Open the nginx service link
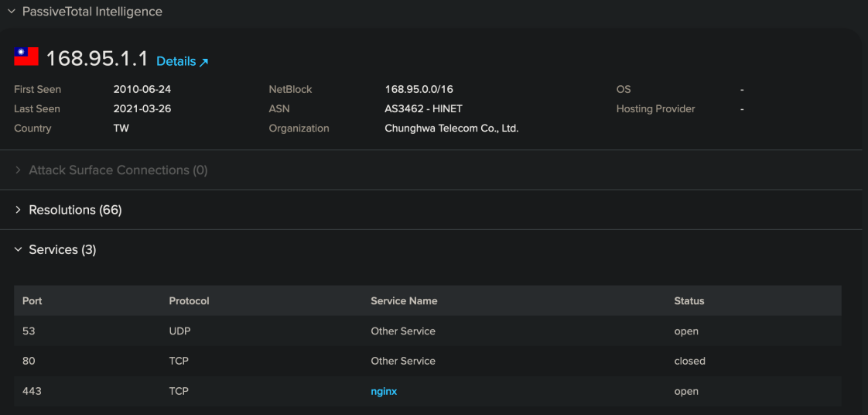This screenshot has height=415, width=868. pyautogui.click(x=384, y=391)
